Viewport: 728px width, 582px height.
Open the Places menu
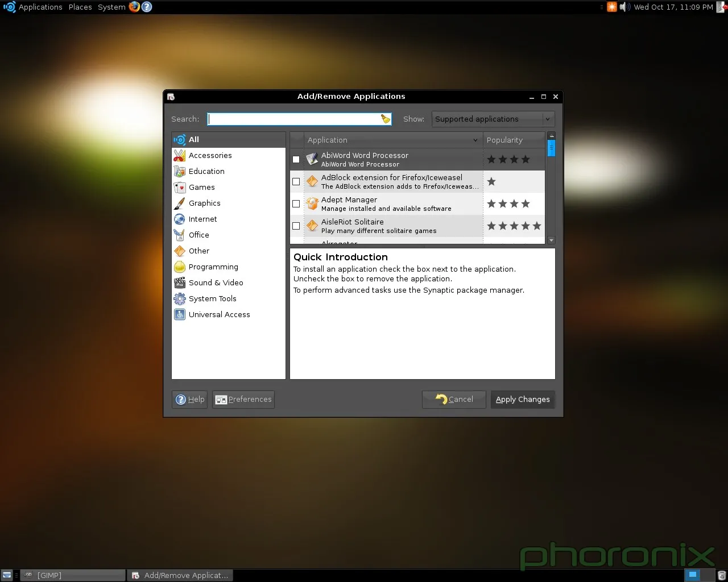click(x=80, y=7)
